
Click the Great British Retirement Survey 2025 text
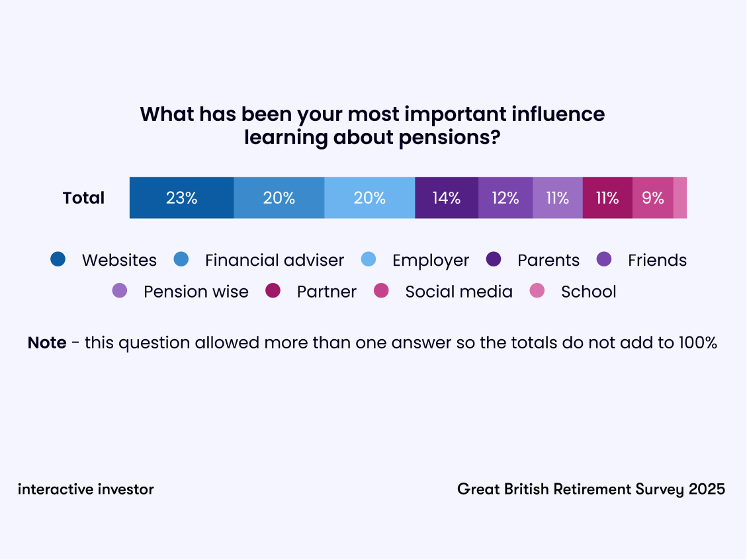tap(591, 489)
